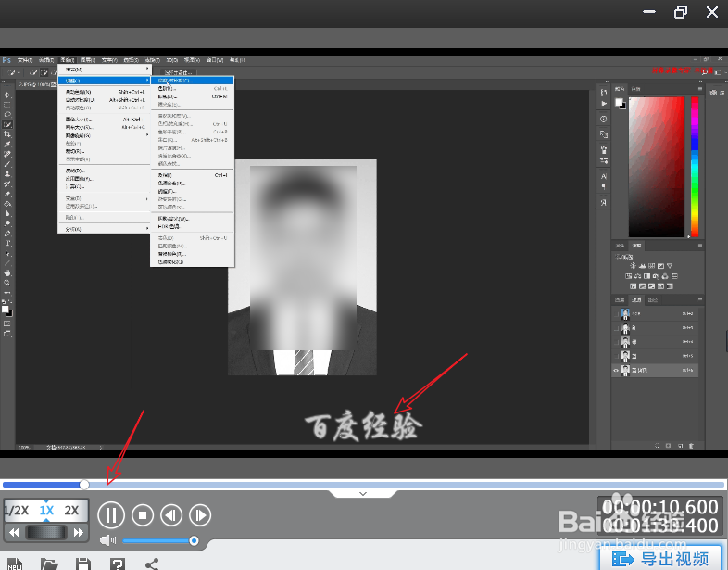Click the Save floppy disk icon
Image resolution: width=728 pixels, height=570 pixels.
point(83,564)
